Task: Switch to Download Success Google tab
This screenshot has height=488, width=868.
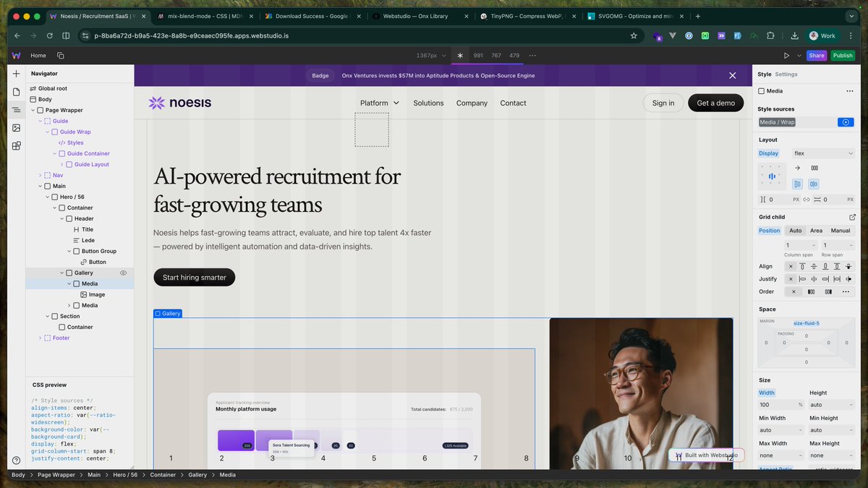Action: pos(311,16)
